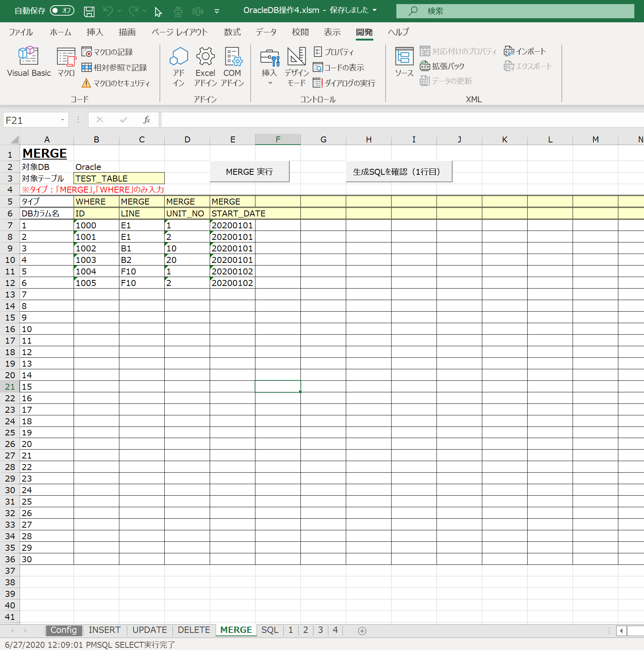Click the MERGE 実行 button
The width and height of the screenshot is (644, 650).
tap(249, 171)
